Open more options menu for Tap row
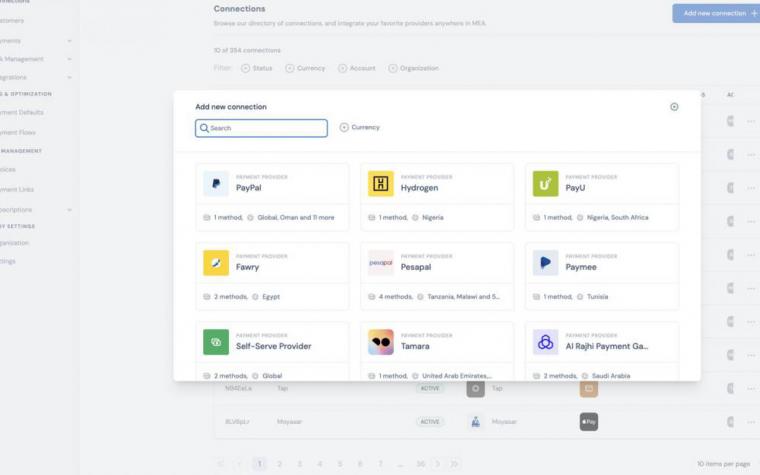Viewport: 760px width, 475px height. [x=751, y=388]
